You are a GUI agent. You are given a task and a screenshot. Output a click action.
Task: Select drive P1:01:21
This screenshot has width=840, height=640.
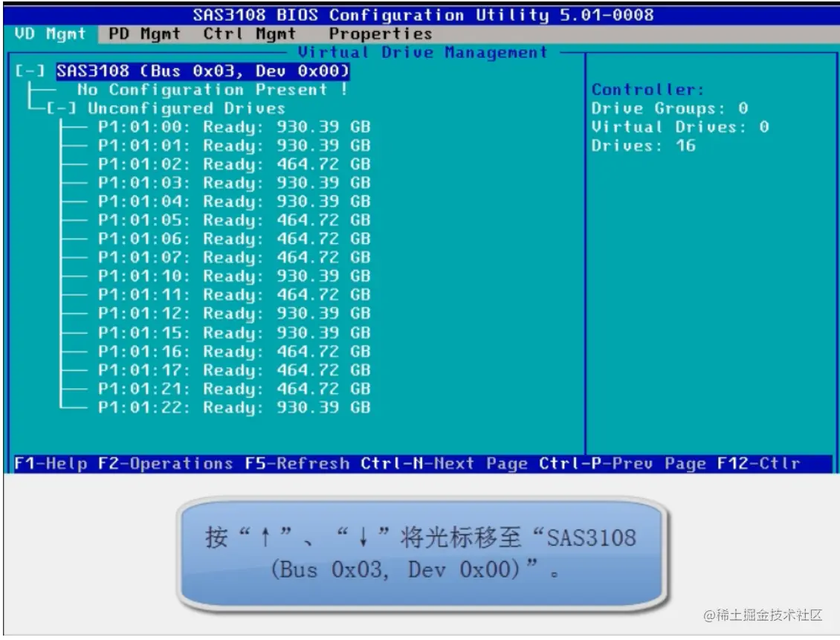pos(234,389)
